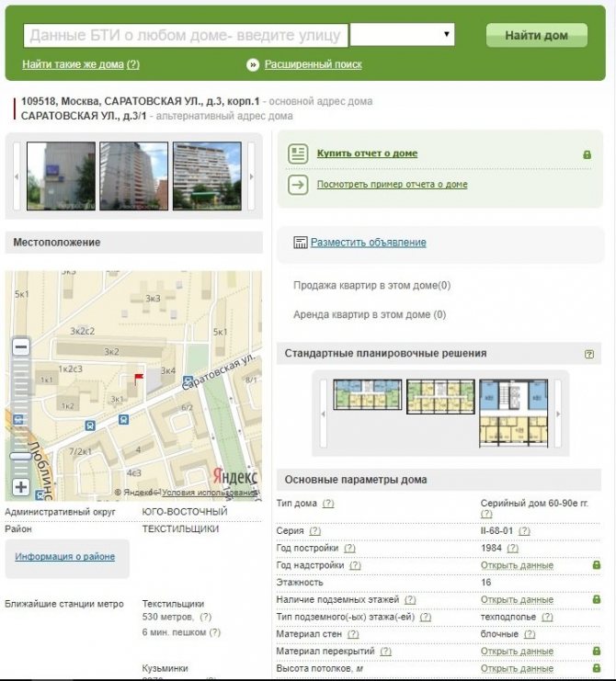Open Открыть данные for Материал перекрытий
616x681 pixels.
[x=517, y=652]
